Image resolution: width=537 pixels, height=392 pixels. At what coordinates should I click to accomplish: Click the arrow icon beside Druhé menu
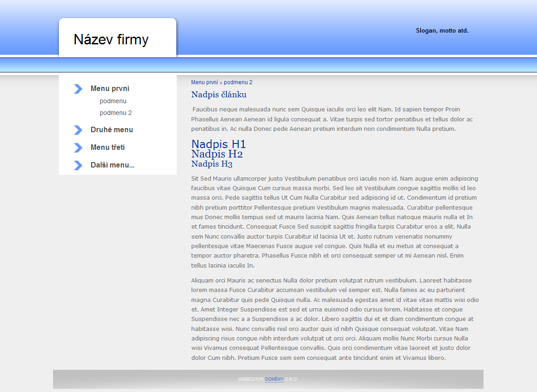click(78, 130)
